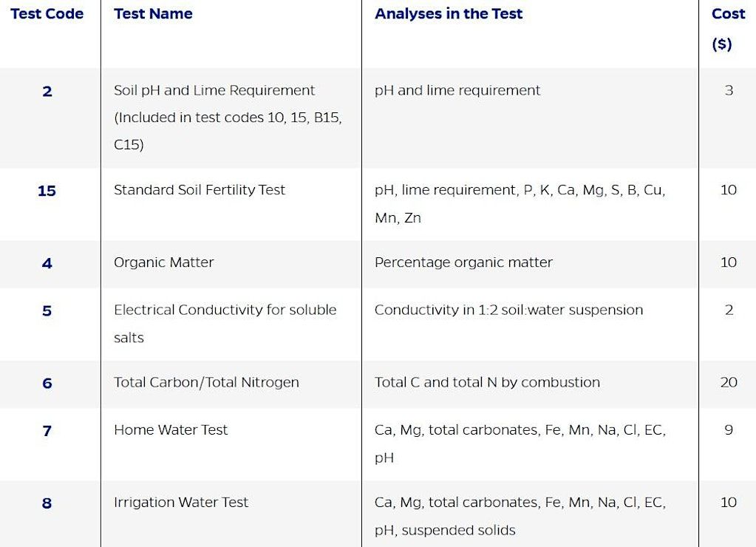Click the Home Water Test name
The image size is (756, 547).
(171, 430)
